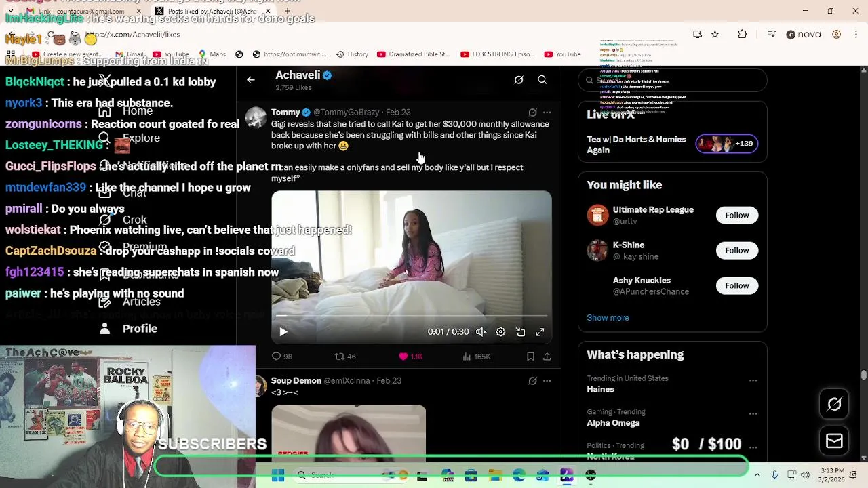Go to Explore in X sidebar
The height and width of the screenshot is (488, 868).
pyautogui.click(x=129, y=138)
